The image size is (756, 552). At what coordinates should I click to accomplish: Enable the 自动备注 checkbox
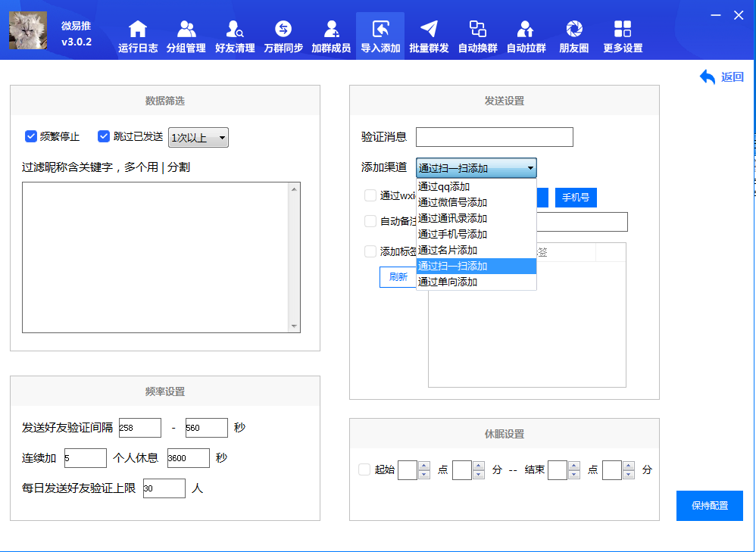(x=370, y=222)
